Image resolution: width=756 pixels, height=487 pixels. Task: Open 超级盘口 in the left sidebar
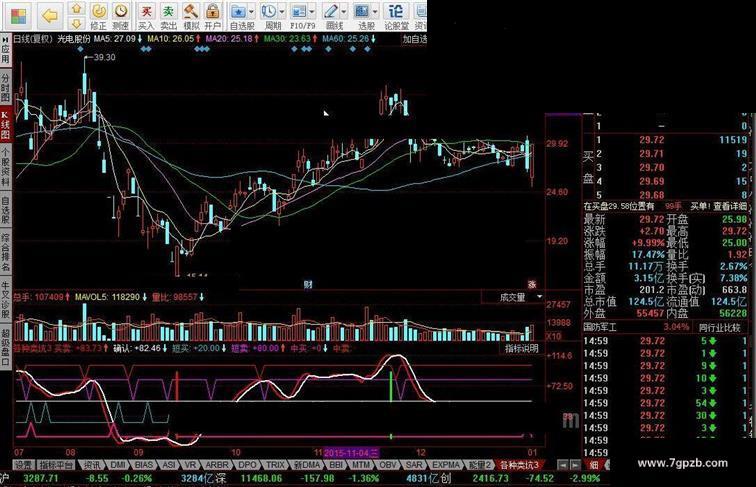click(5, 348)
